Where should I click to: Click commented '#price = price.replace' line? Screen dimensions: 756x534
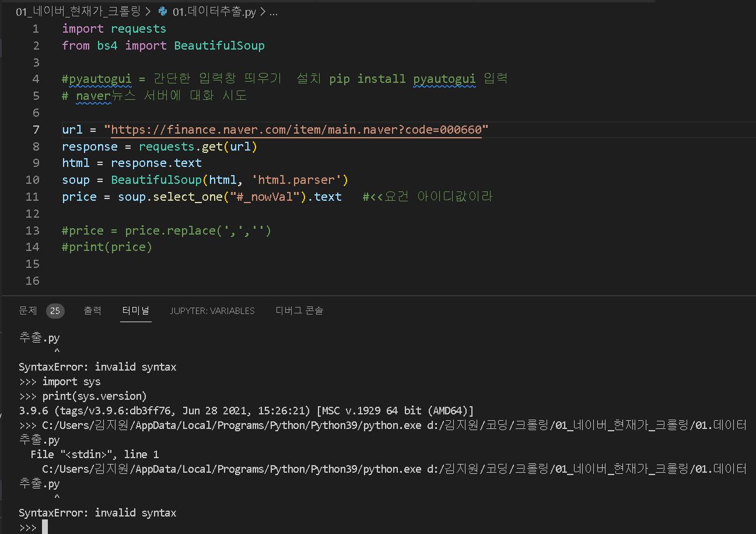coord(167,231)
